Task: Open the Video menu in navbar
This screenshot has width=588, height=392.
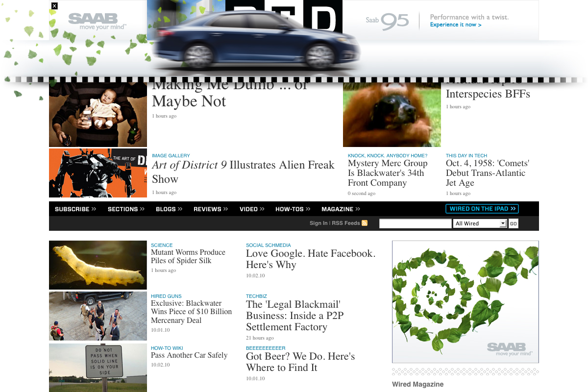Action: pyautogui.click(x=252, y=209)
